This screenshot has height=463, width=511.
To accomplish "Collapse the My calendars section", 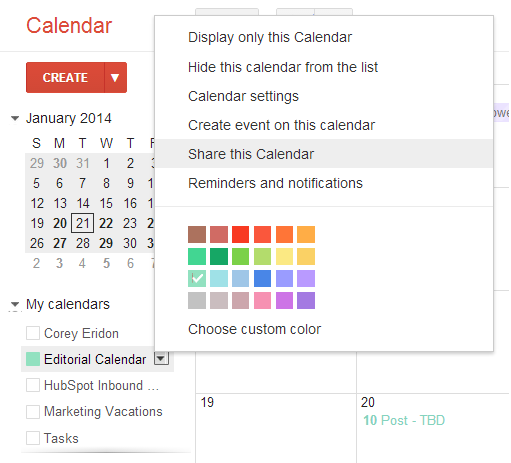I will coord(15,304).
